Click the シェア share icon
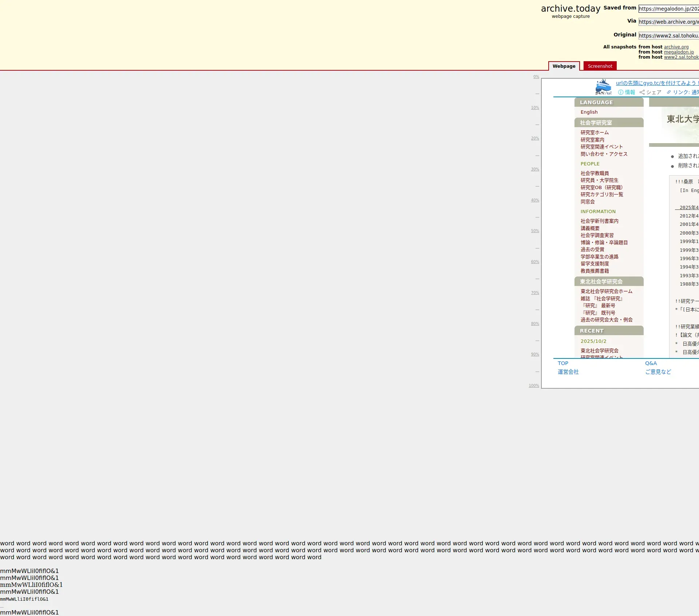The width and height of the screenshot is (699, 616). [642, 92]
